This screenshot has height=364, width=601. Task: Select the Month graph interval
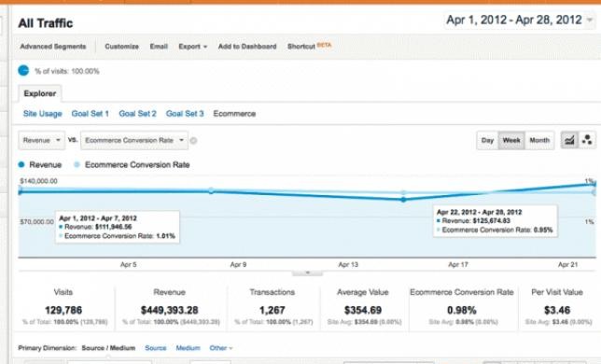pyautogui.click(x=539, y=140)
